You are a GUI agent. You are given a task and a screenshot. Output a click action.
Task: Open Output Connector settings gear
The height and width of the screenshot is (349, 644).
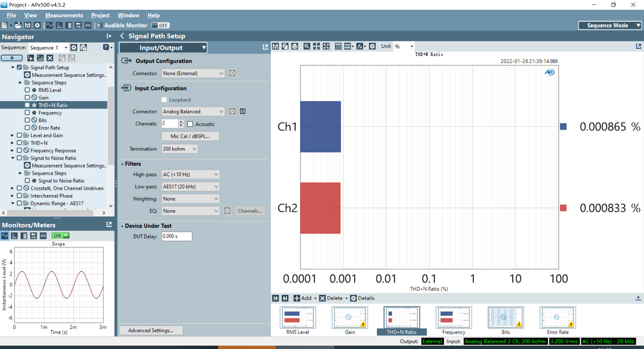232,73
